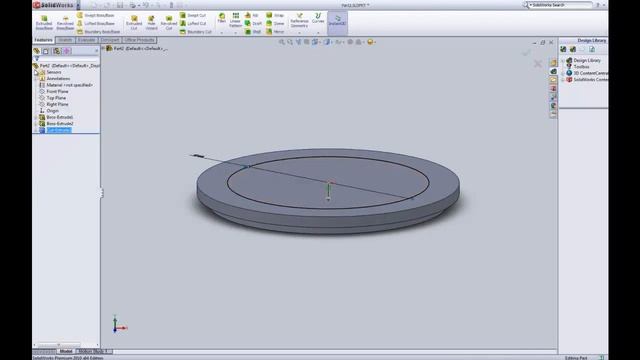Expand the Boss-Extrude2 node
Image resolution: width=640 pixels, height=360 pixels.
pyautogui.click(x=36, y=124)
